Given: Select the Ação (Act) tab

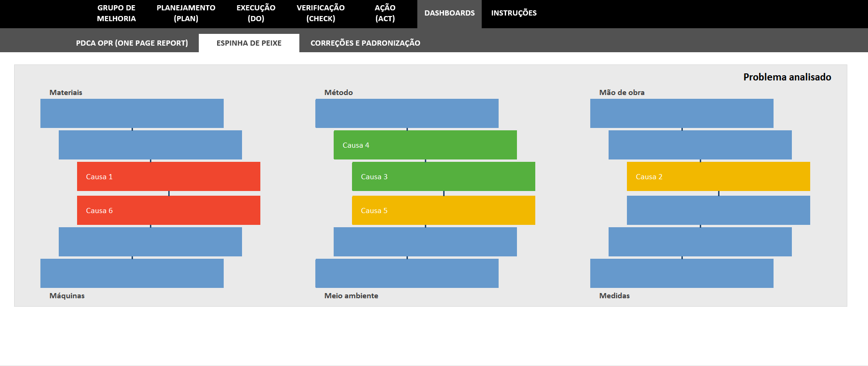Looking at the screenshot, I should tap(385, 13).
